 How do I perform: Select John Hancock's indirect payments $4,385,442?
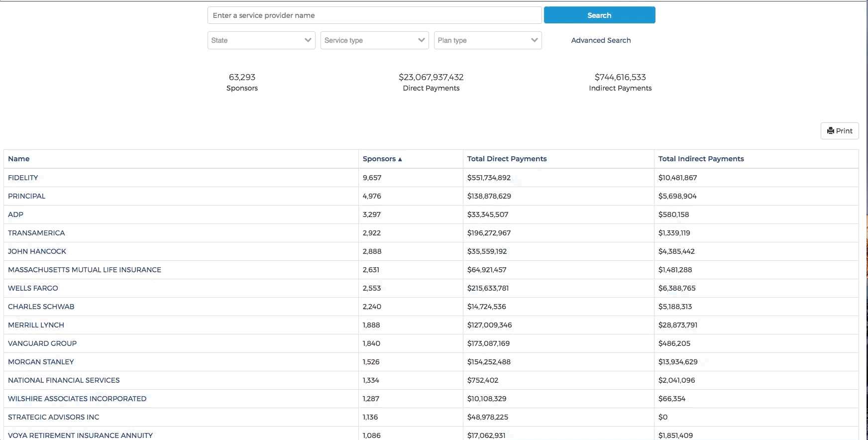(676, 251)
